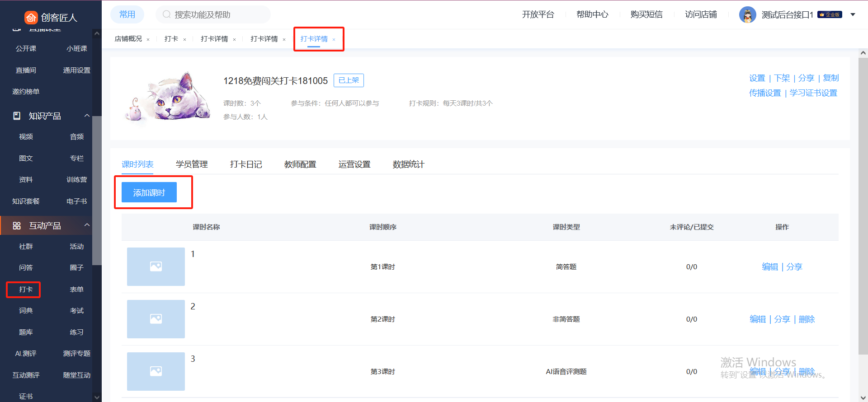This screenshot has height=402, width=868.
Task: Click the user avatar icon
Action: pos(747,15)
